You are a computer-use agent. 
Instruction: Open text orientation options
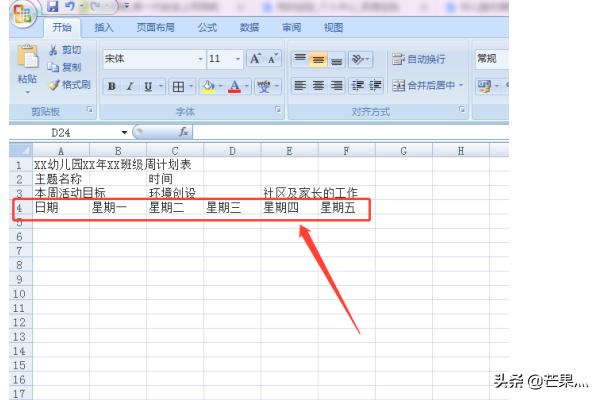(358, 59)
